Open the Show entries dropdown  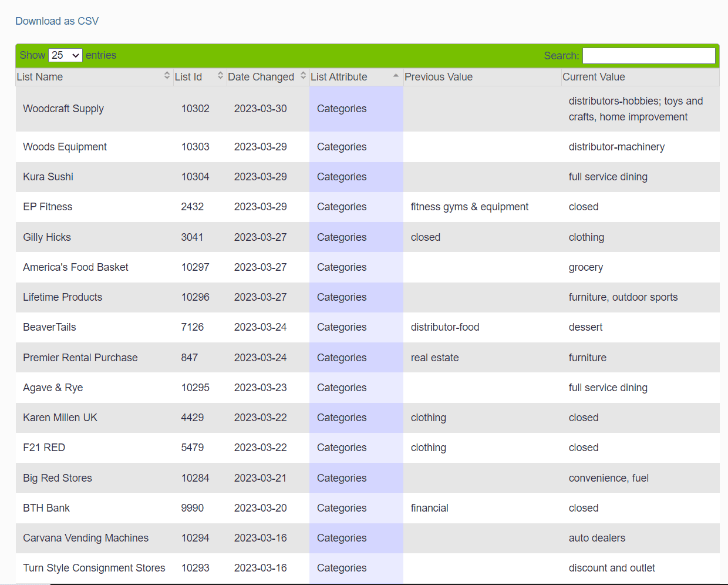(x=65, y=55)
